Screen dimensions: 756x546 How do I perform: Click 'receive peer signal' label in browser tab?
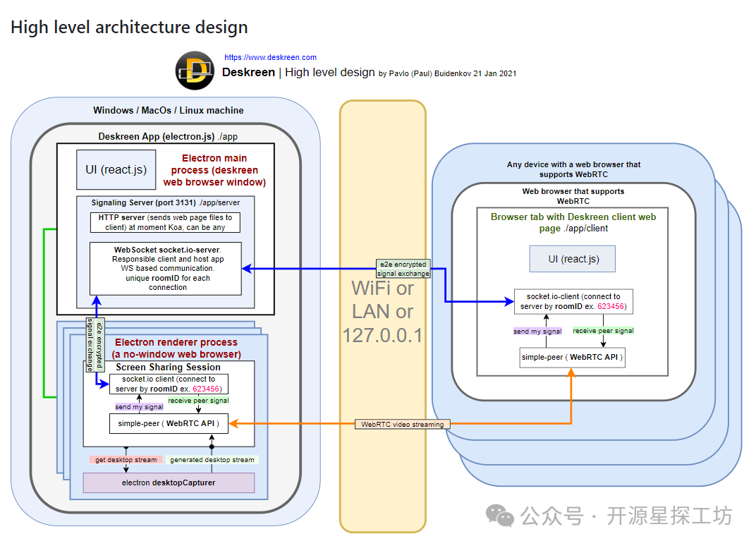pos(603,331)
